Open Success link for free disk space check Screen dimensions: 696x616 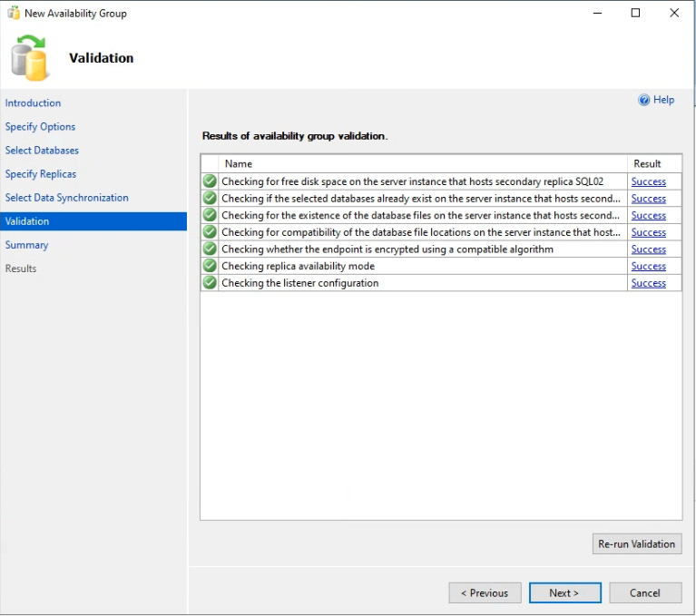click(x=649, y=181)
